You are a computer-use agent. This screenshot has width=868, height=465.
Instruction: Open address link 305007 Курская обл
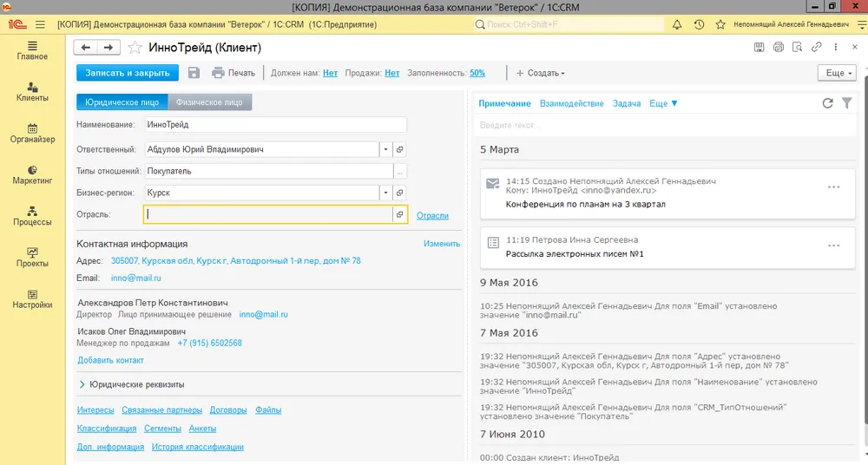tap(236, 261)
